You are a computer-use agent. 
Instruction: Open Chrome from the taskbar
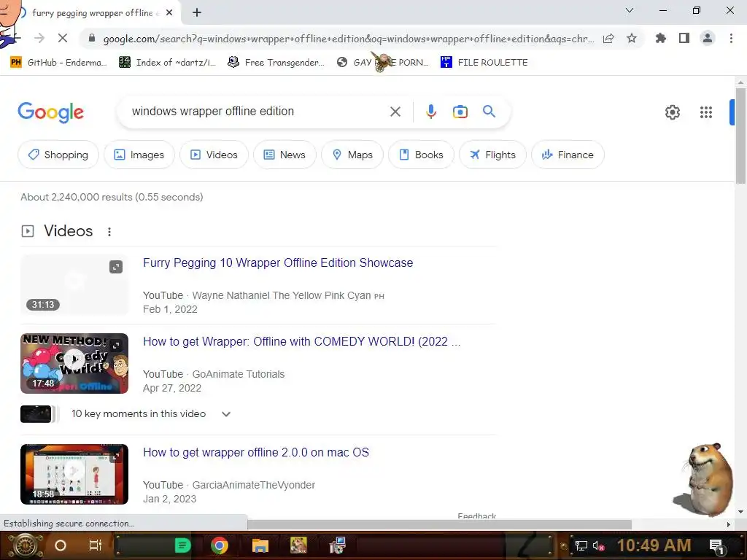click(x=219, y=545)
